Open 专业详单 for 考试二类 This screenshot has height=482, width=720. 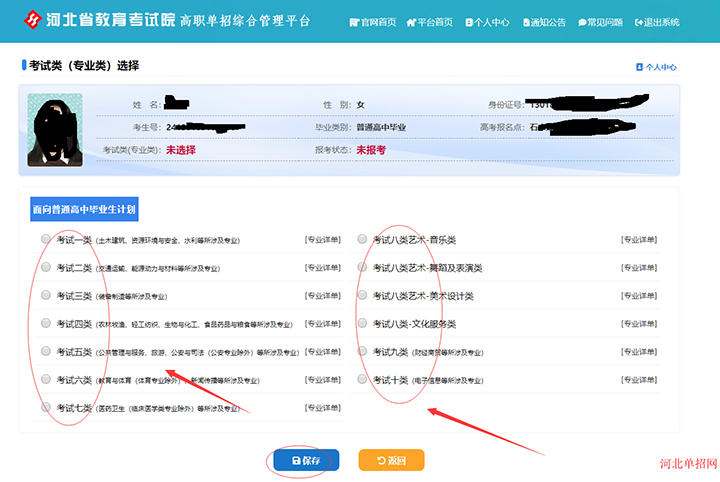click(322, 268)
